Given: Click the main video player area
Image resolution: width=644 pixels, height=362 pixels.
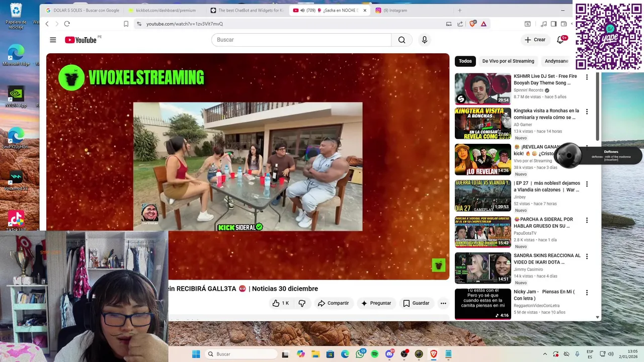Looking at the screenshot, I should (x=248, y=166).
